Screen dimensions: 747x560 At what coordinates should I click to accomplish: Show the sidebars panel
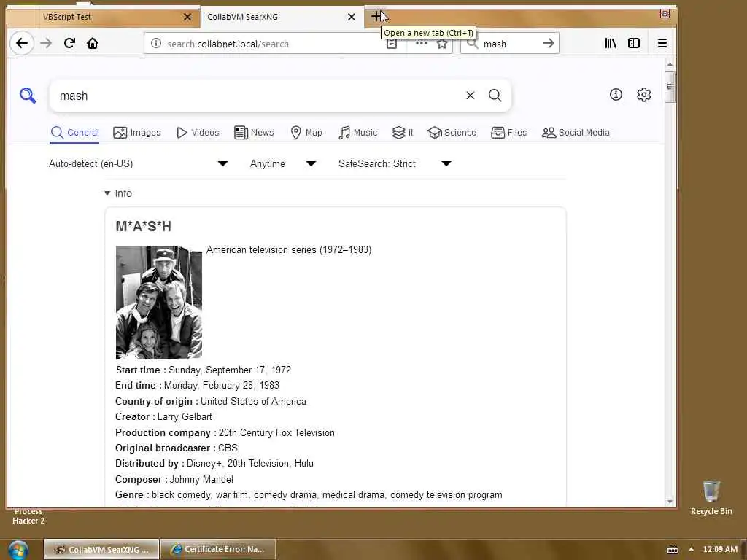point(634,43)
